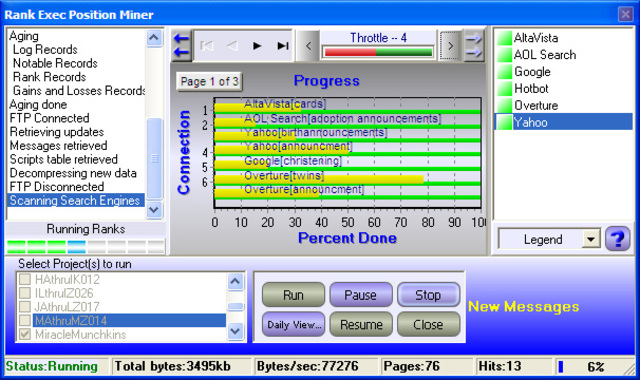
Task: Select Scripts table retrieved log entry
Action: (x=63, y=159)
